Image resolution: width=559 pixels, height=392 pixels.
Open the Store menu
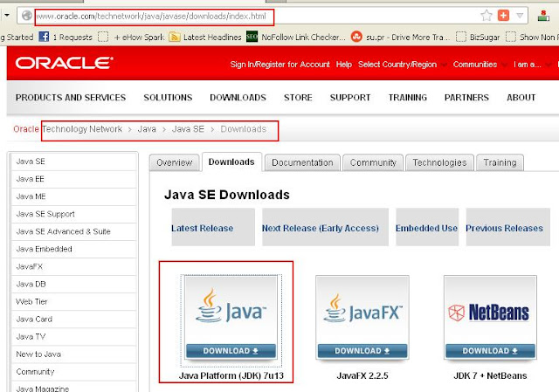click(298, 98)
